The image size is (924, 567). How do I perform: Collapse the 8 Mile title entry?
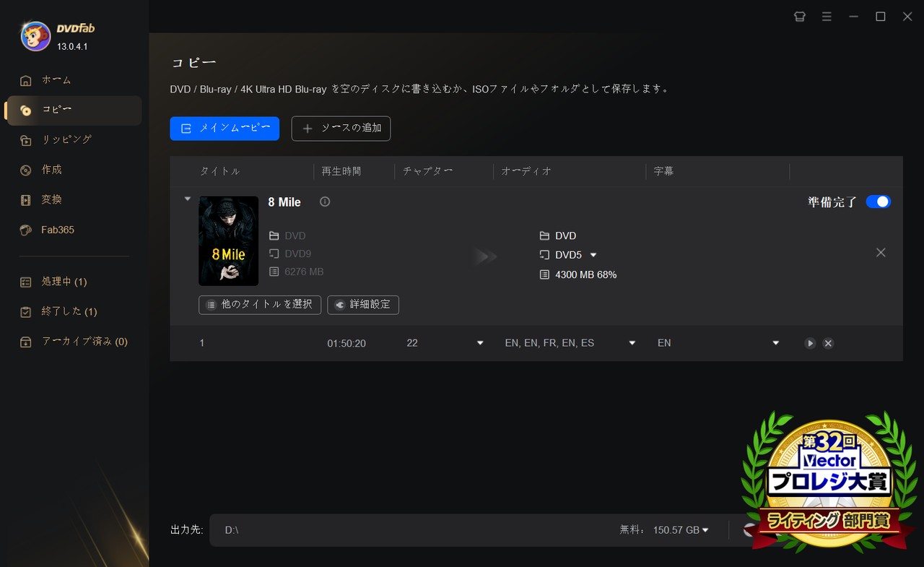coord(188,199)
